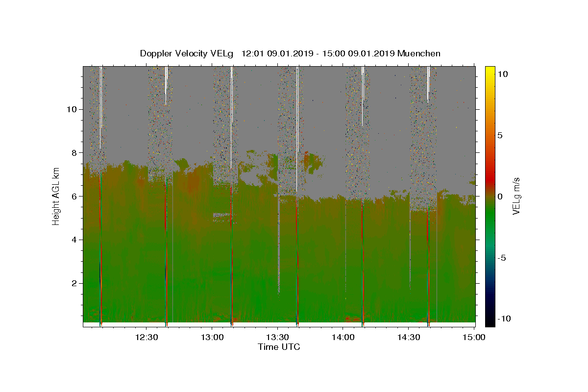
Task: Click the 2 km height tick label
Action: [x=74, y=284]
